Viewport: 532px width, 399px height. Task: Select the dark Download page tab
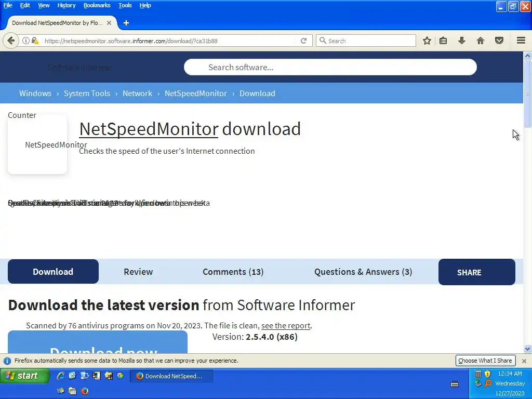(x=54, y=271)
